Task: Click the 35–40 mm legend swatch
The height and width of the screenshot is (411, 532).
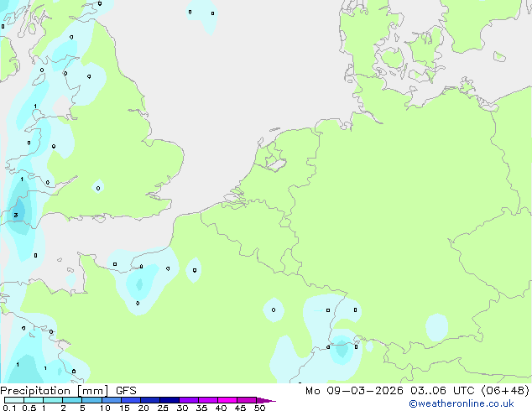Action: point(208,400)
